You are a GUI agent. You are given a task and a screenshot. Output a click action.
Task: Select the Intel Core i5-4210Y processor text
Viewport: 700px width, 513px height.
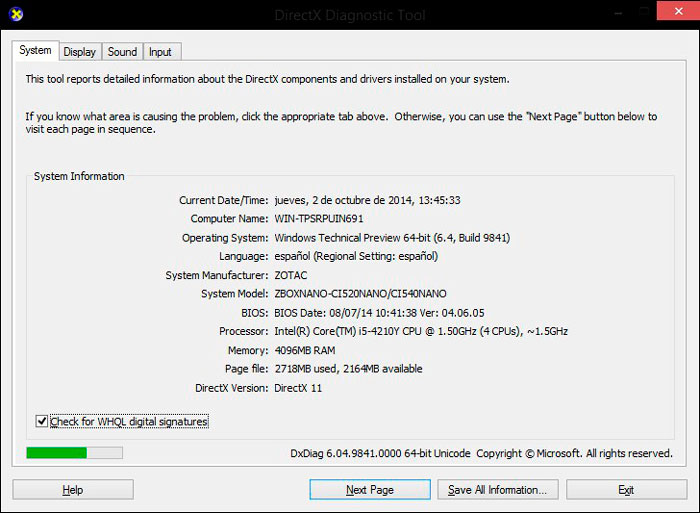coord(420,331)
